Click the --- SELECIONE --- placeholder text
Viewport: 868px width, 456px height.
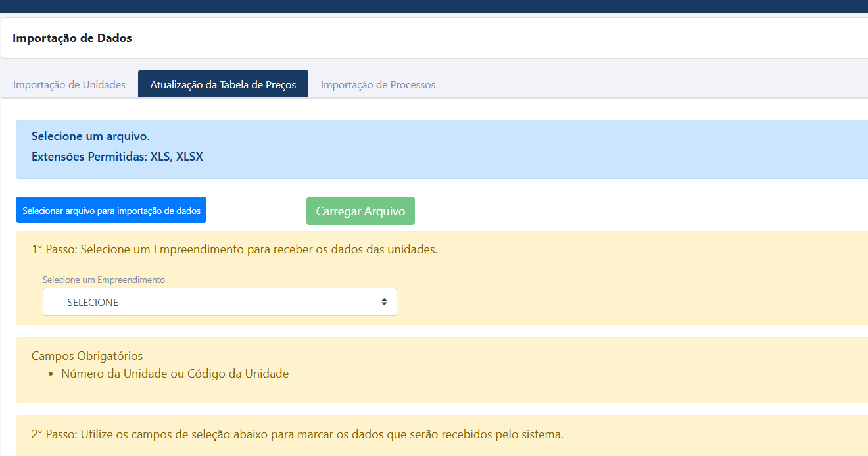click(93, 303)
